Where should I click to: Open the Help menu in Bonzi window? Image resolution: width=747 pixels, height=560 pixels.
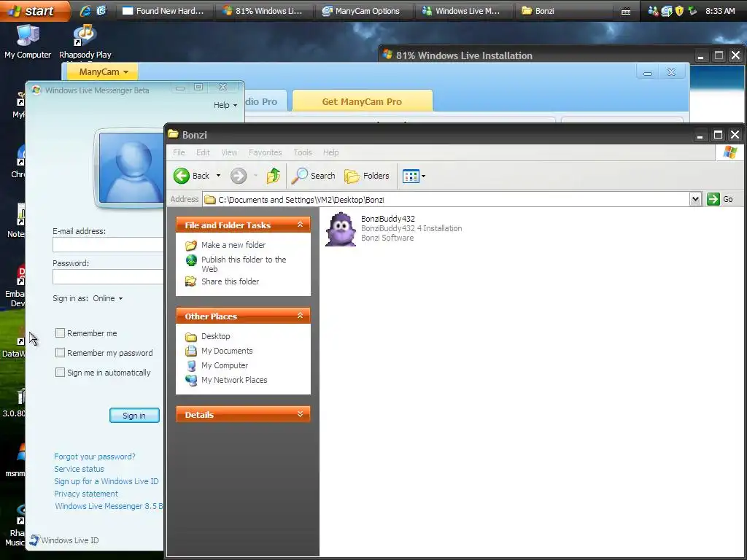[x=330, y=152]
